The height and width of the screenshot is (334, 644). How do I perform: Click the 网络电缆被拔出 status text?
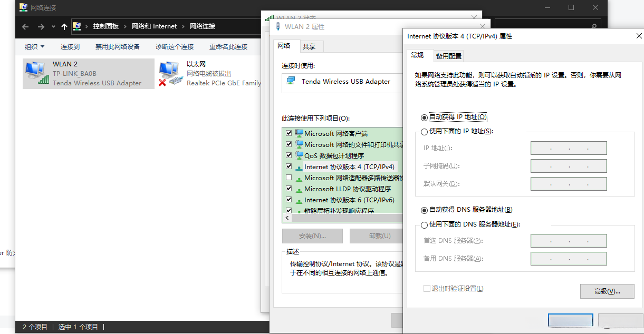point(209,74)
